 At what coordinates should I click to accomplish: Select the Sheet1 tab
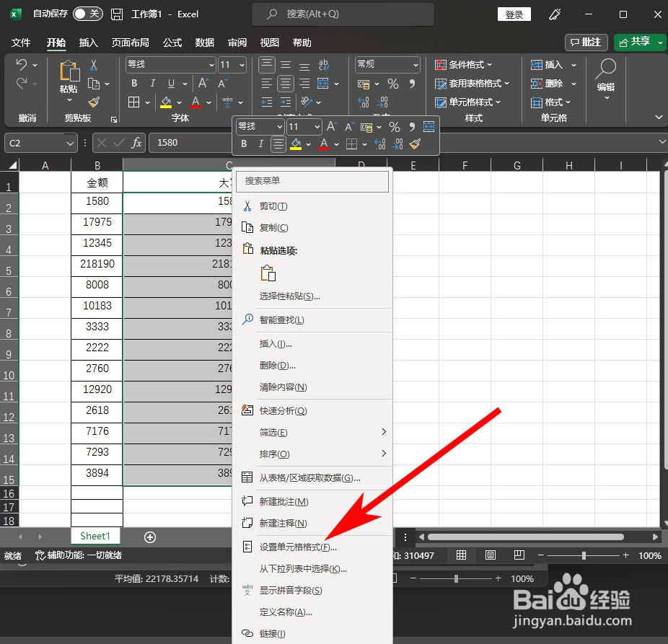[x=95, y=536]
